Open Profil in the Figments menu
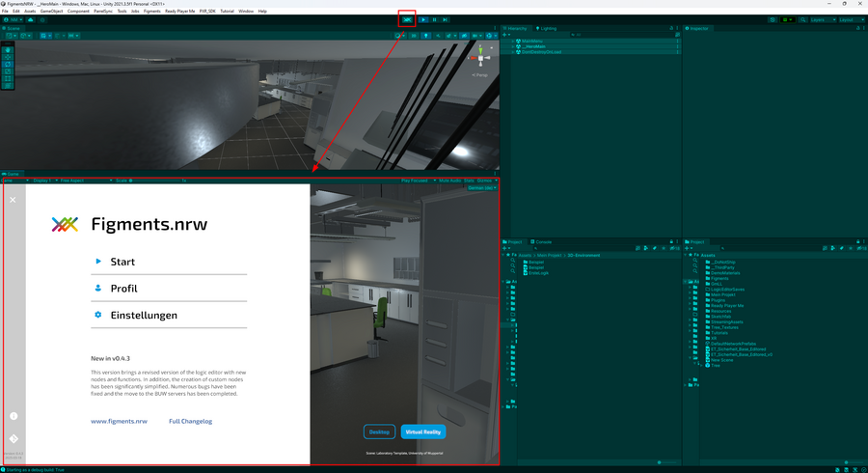868x473 pixels. click(x=169, y=288)
